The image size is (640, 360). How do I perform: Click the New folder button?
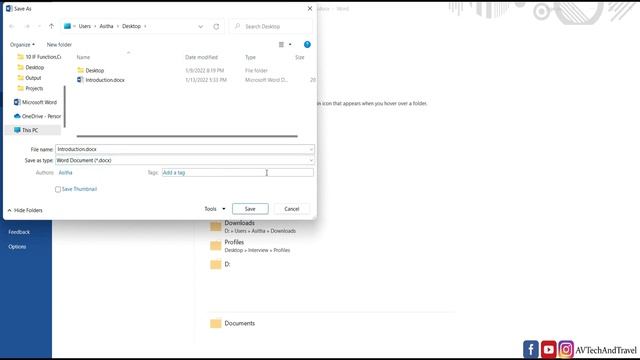pos(59,44)
